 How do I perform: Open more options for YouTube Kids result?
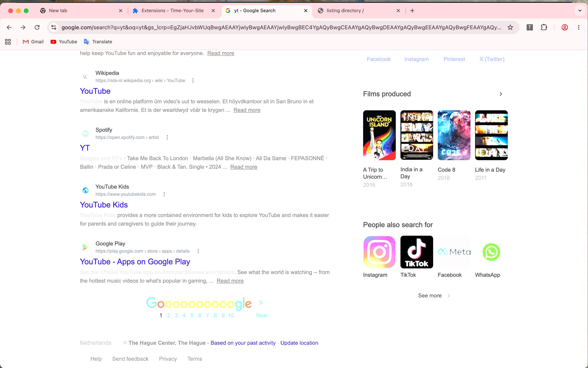[x=164, y=194]
